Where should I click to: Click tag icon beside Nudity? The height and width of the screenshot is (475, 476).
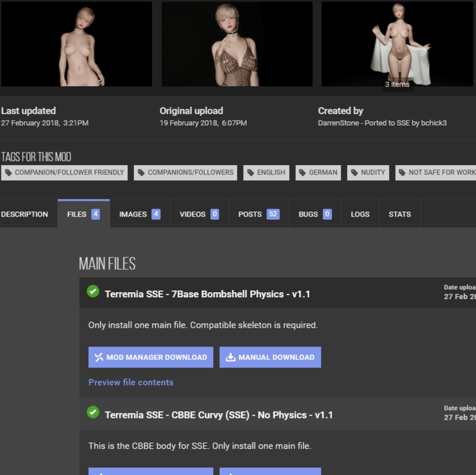click(354, 173)
